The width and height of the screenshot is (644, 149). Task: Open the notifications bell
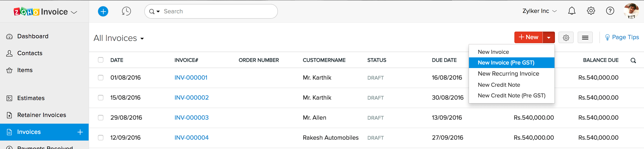click(571, 11)
